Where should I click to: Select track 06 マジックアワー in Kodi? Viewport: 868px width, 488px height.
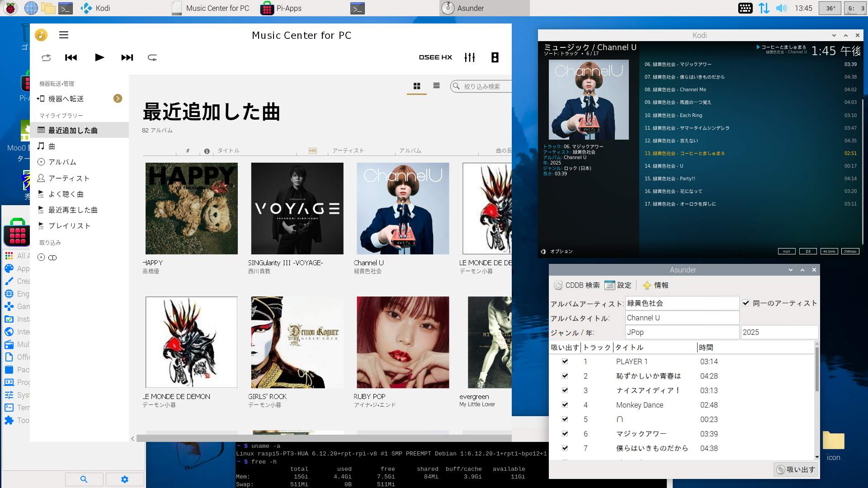[x=750, y=64]
